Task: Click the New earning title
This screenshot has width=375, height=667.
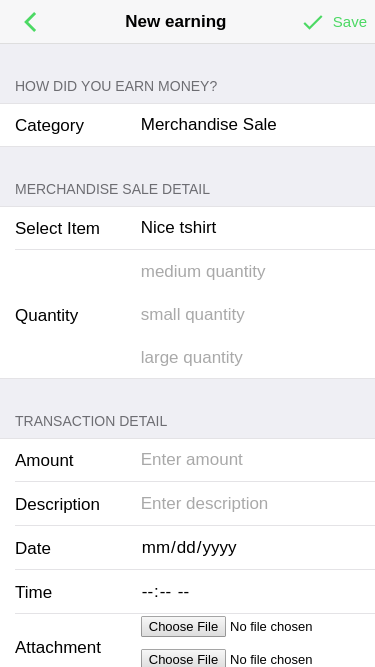Action: (x=176, y=21)
